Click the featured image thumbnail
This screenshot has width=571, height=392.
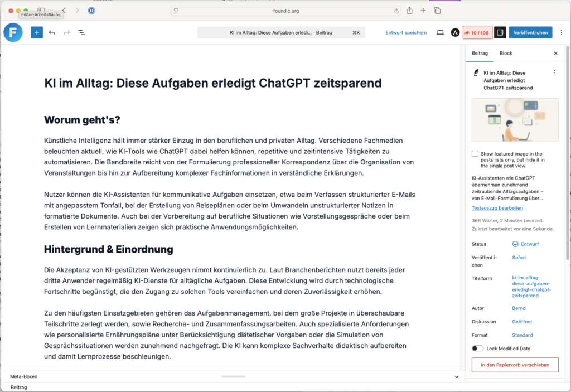click(515, 121)
